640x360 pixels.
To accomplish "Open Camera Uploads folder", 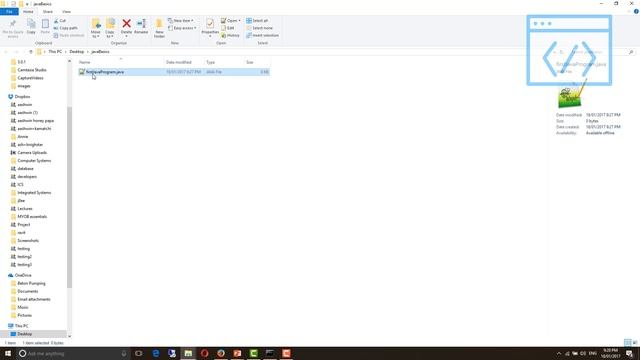I will 32,153.
